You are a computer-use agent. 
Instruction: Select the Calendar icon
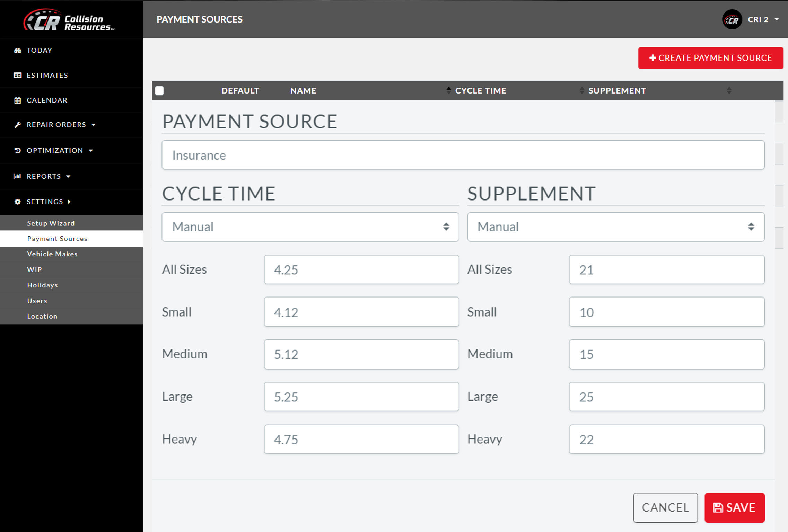click(18, 100)
